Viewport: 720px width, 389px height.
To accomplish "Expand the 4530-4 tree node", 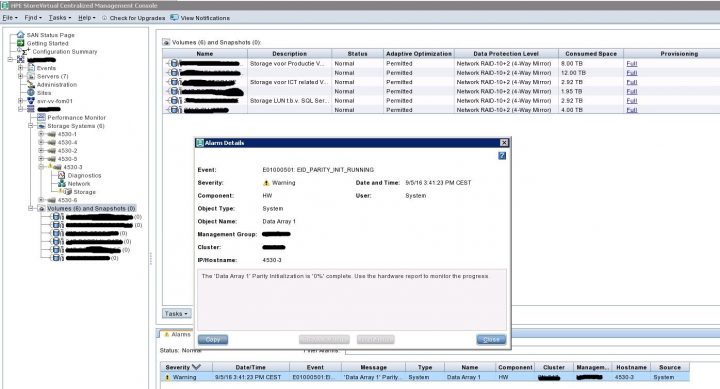I will pyautogui.click(x=41, y=142).
